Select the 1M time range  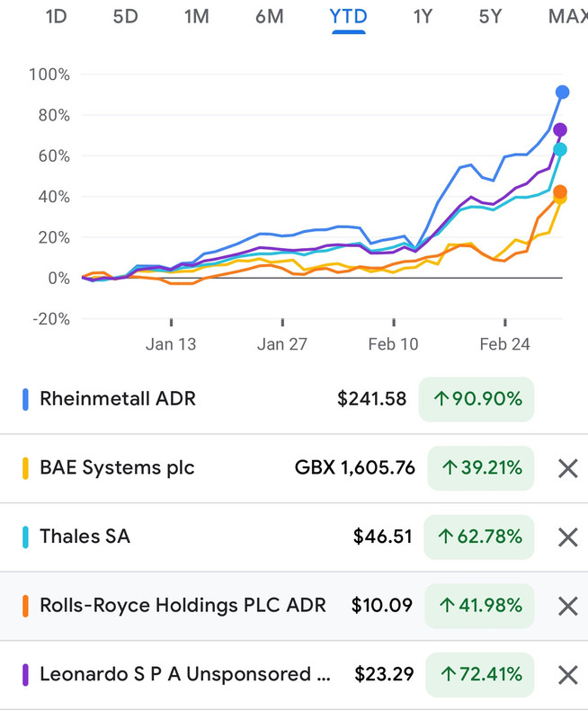point(197,17)
